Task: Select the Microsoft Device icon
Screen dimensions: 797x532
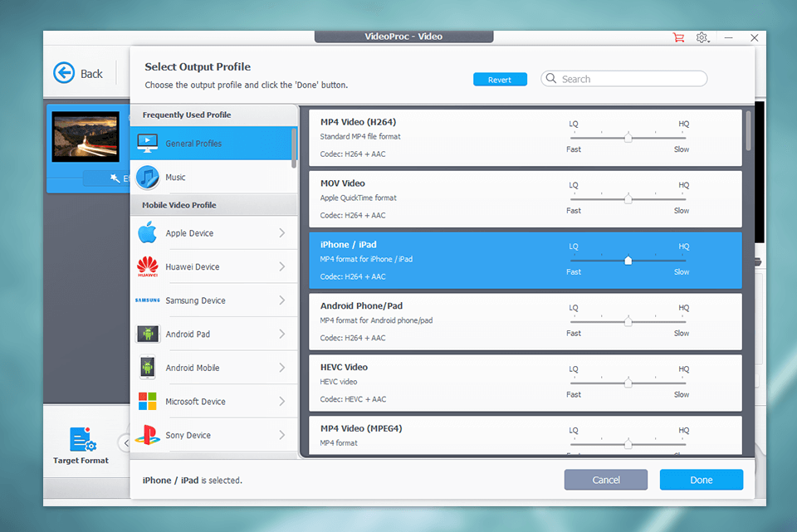Action: tap(149, 401)
